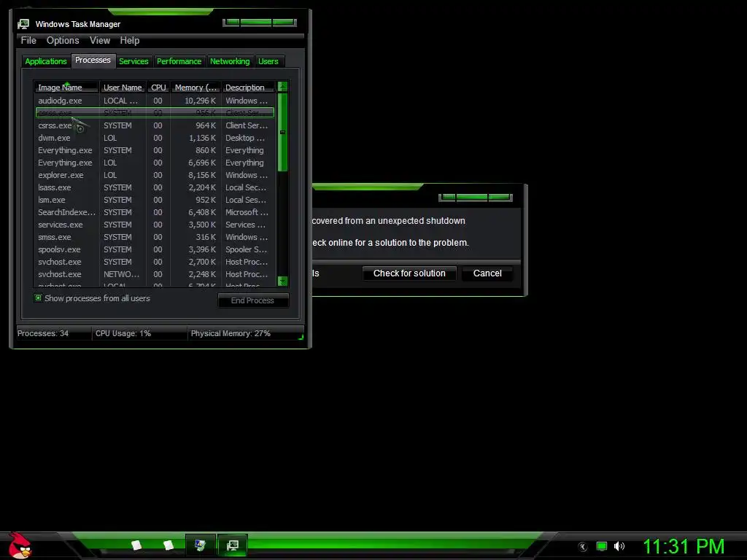Screen dimensions: 747x560
Task: Sort by User Name column header
Action: tap(123, 87)
